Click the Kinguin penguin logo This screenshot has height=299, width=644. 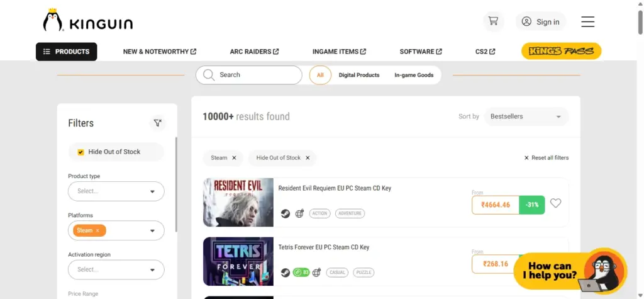(88, 20)
